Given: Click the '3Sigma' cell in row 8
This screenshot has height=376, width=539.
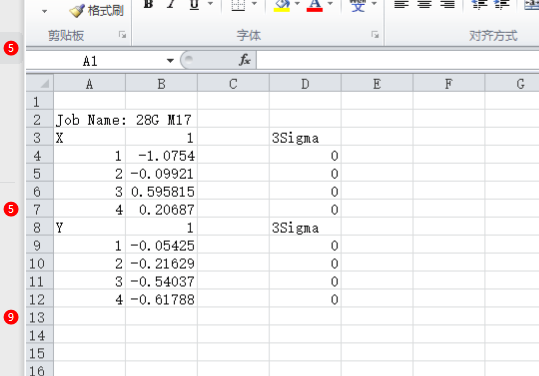Looking at the screenshot, I should click(305, 227).
